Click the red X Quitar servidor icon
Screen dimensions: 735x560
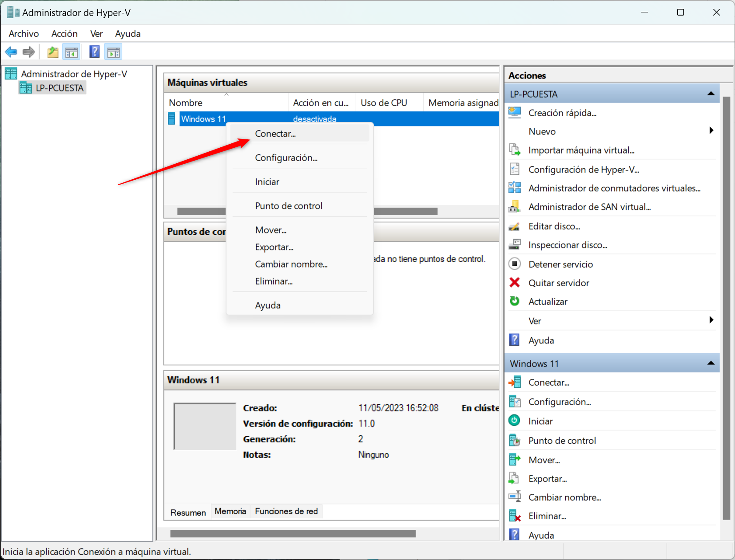(515, 283)
